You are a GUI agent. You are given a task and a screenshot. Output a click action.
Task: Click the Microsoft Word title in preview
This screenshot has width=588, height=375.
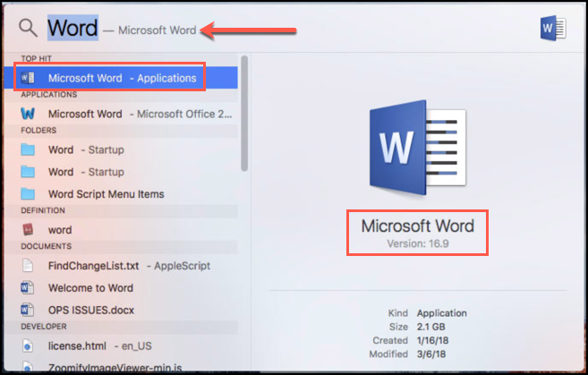click(418, 226)
